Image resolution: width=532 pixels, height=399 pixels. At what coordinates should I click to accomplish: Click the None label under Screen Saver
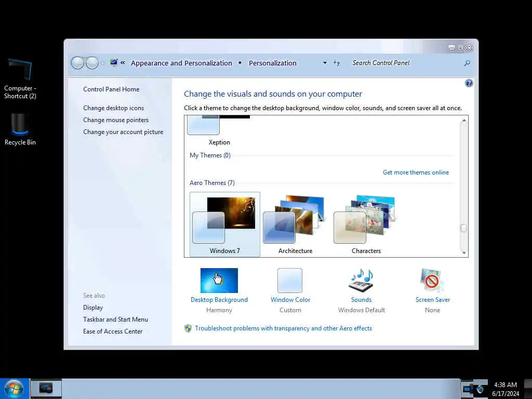point(432,310)
